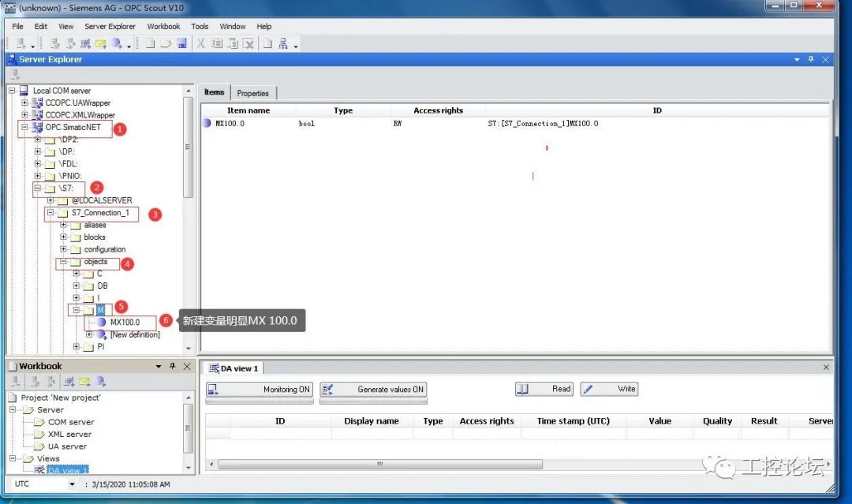852x504 pixels.
Task: Click the disconnect server toolbar icon
Action: (x=70, y=43)
